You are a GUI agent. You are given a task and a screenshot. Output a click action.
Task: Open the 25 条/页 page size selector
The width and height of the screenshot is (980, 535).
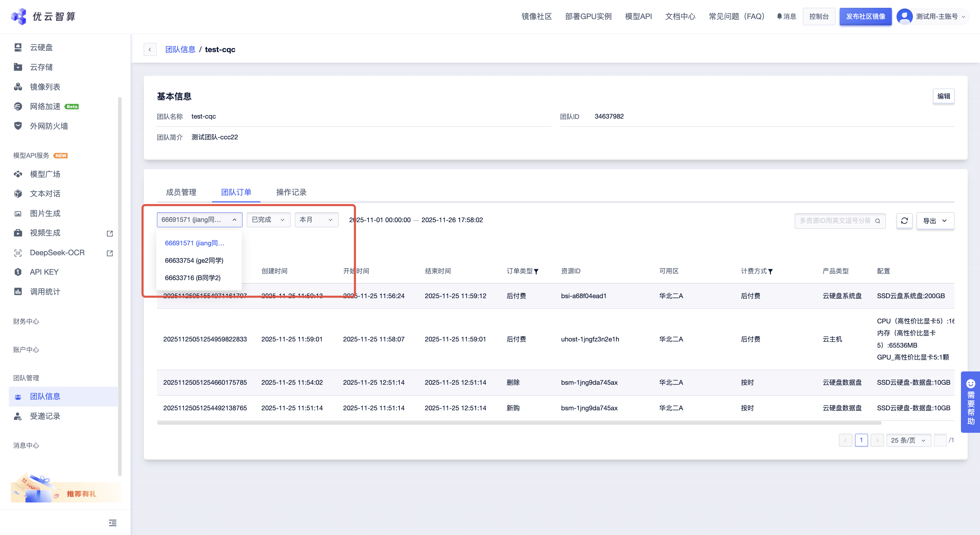[908, 440]
